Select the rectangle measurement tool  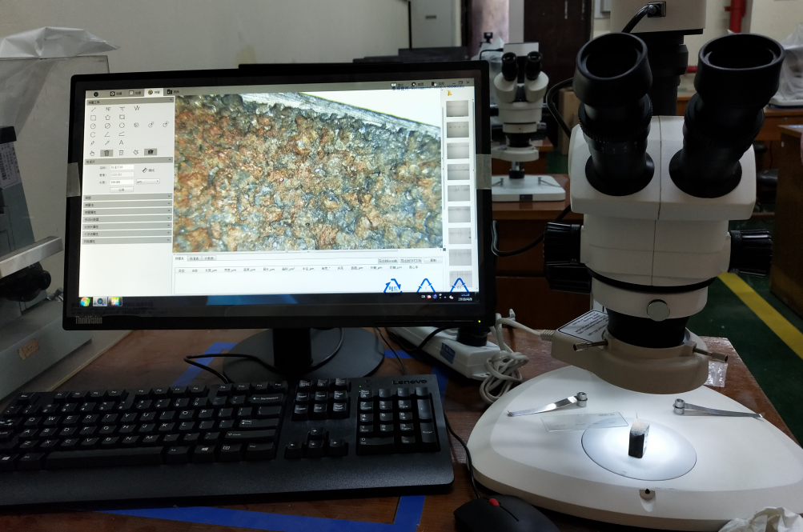click(x=93, y=118)
